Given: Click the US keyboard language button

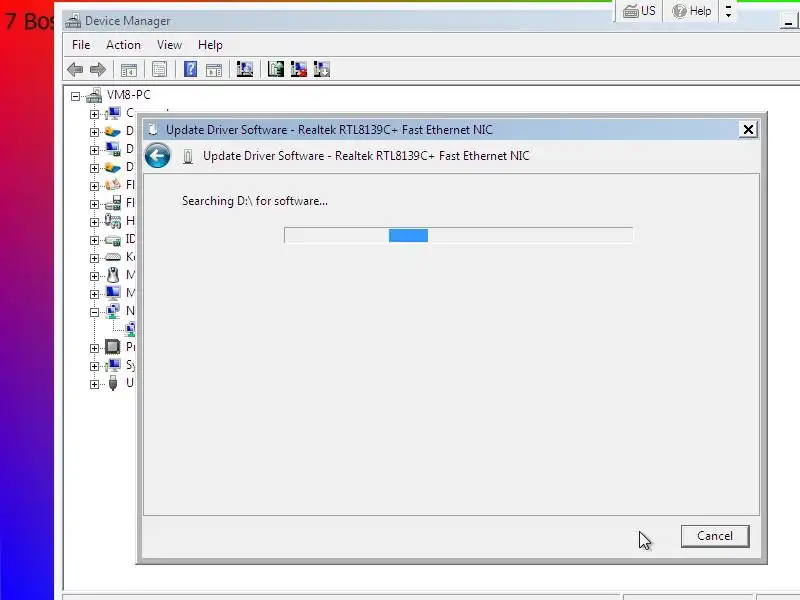Looking at the screenshot, I should 639,11.
